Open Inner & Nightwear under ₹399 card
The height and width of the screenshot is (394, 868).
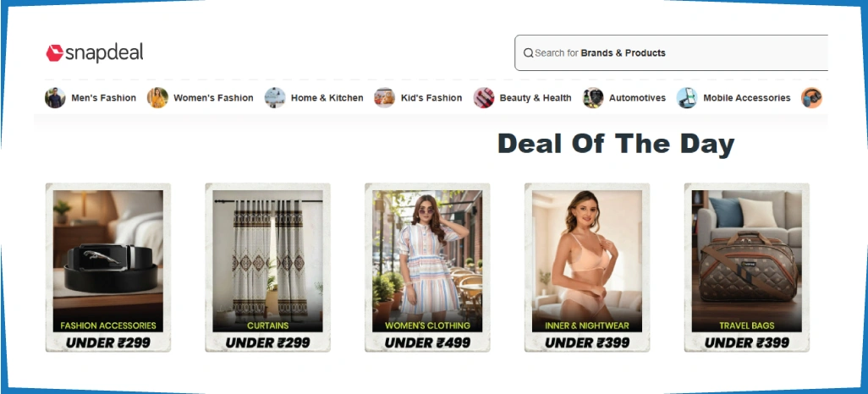pyautogui.click(x=587, y=267)
